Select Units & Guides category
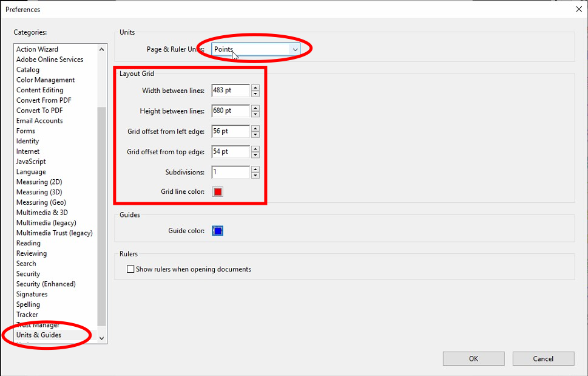The height and width of the screenshot is (376, 588). [39, 335]
